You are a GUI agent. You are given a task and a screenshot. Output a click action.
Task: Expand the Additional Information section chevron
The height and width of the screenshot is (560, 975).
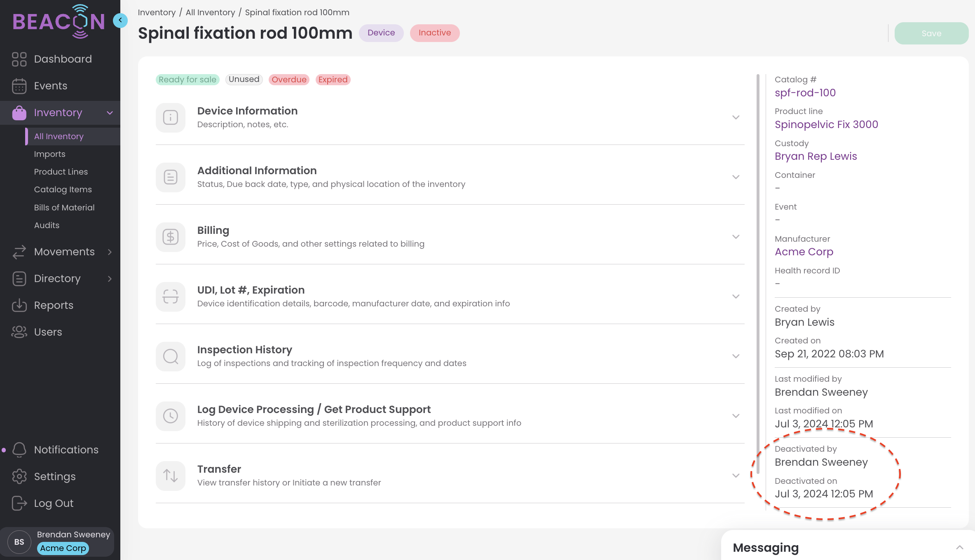[736, 177]
